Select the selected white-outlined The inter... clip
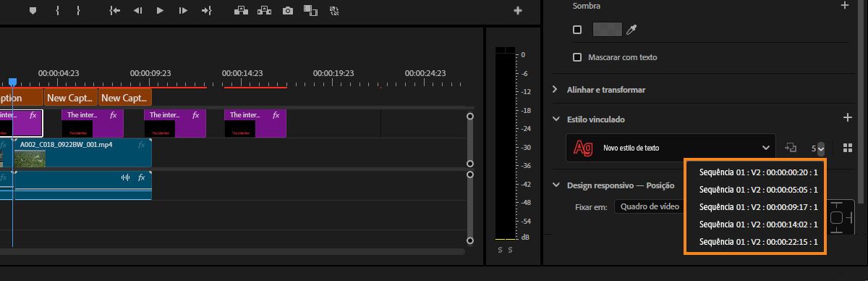 [x=21, y=123]
